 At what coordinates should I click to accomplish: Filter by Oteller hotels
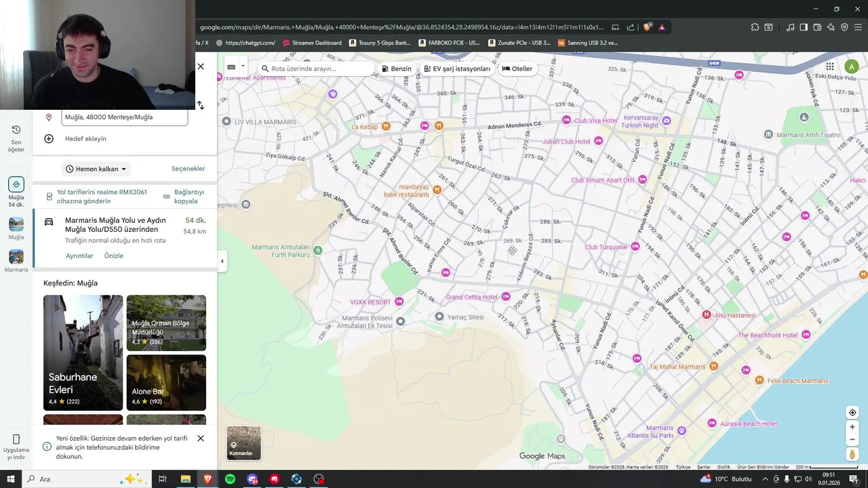(x=517, y=69)
